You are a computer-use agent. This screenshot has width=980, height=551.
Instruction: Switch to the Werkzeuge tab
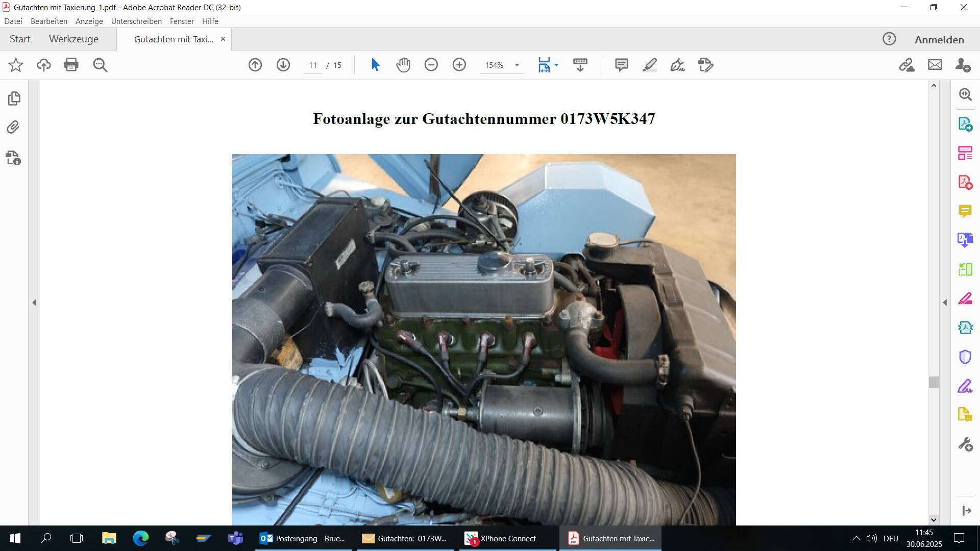tap(73, 39)
